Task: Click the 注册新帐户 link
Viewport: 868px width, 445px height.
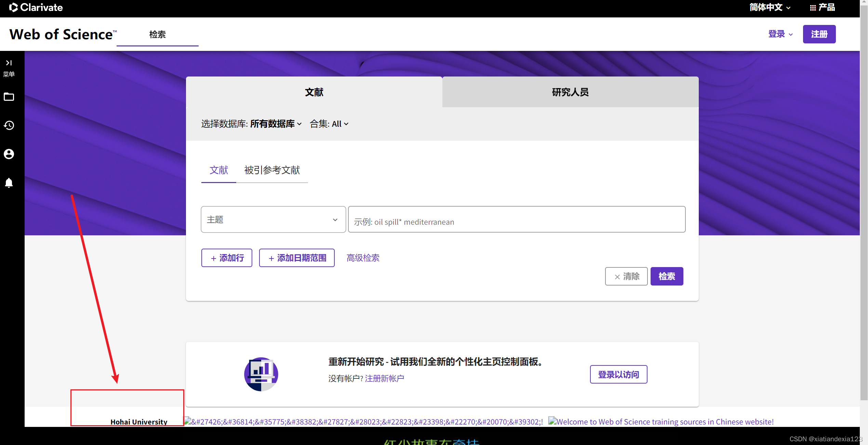Action: 385,379
